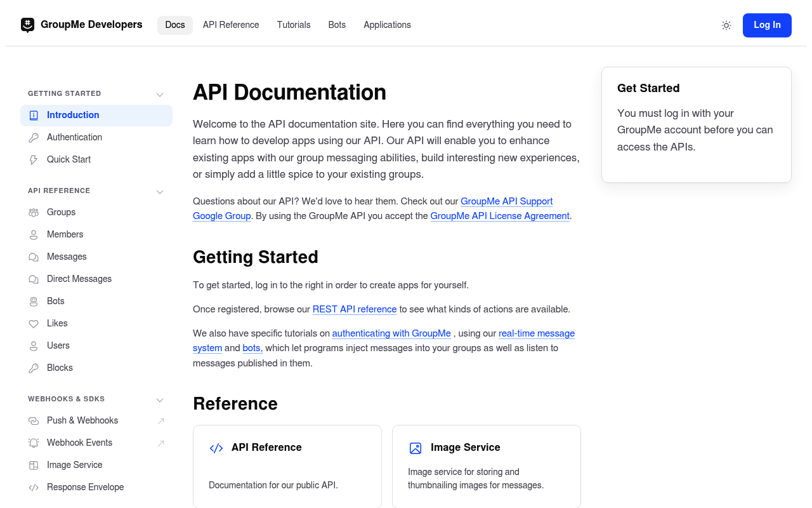Viewport: 812px width, 508px height.
Task: Open Members in the sidebar
Action: (x=96, y=234)
